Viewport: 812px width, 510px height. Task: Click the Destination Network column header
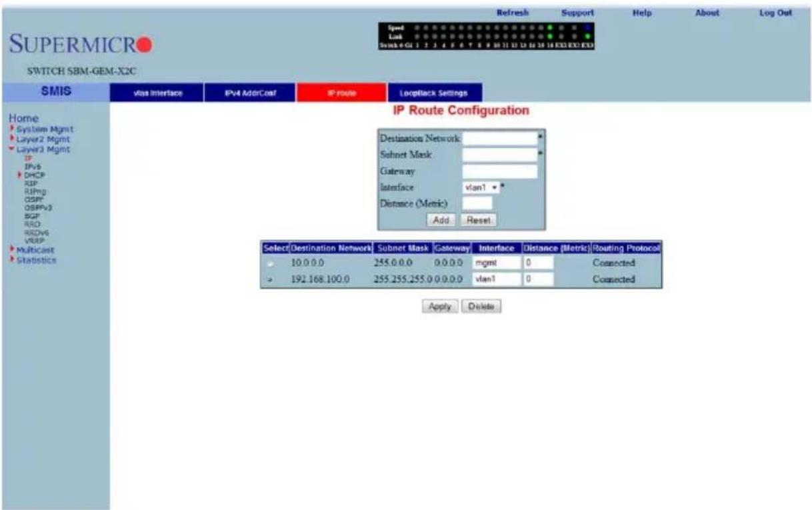click(x=330, y=248)
